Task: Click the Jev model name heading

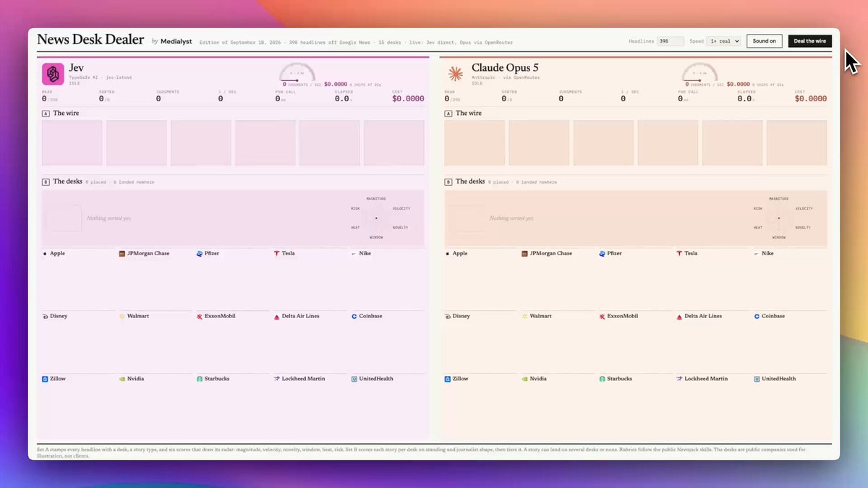Action: coord(77,68)
